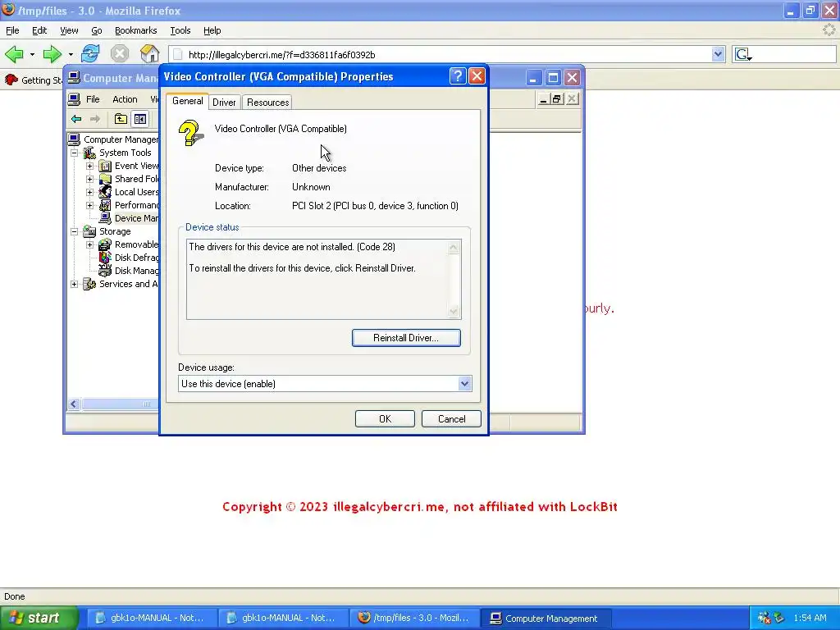Viewport: 840px width, 630px height.
Task: Click the dialog's question mark Help button
Action: (458, 76)
